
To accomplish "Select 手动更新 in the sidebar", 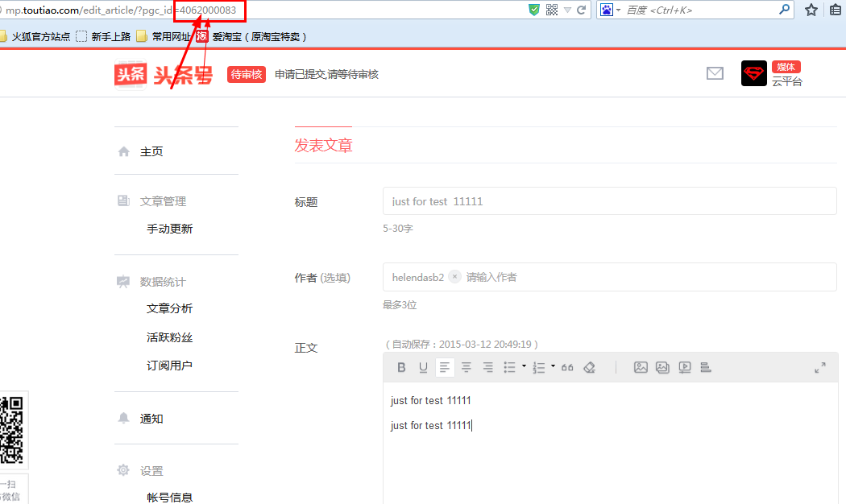I will point(169,229).
